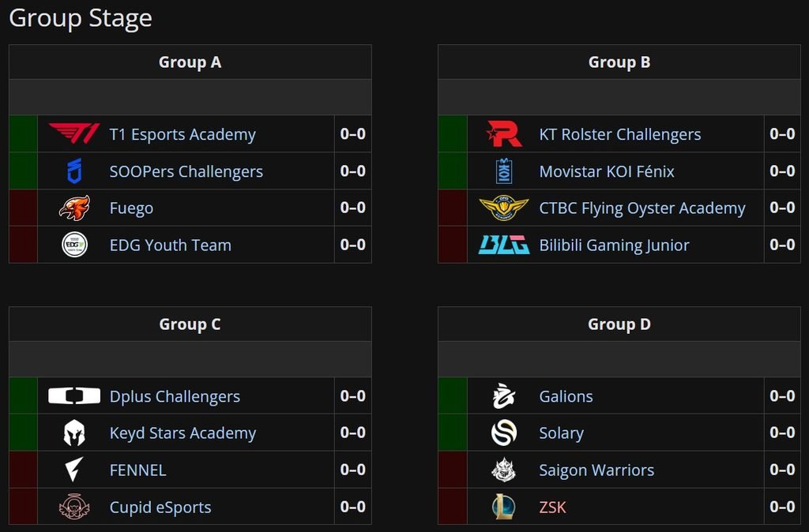Open the red ZSK team link
The image size is (809, 532).
click(x=552, y=507)
